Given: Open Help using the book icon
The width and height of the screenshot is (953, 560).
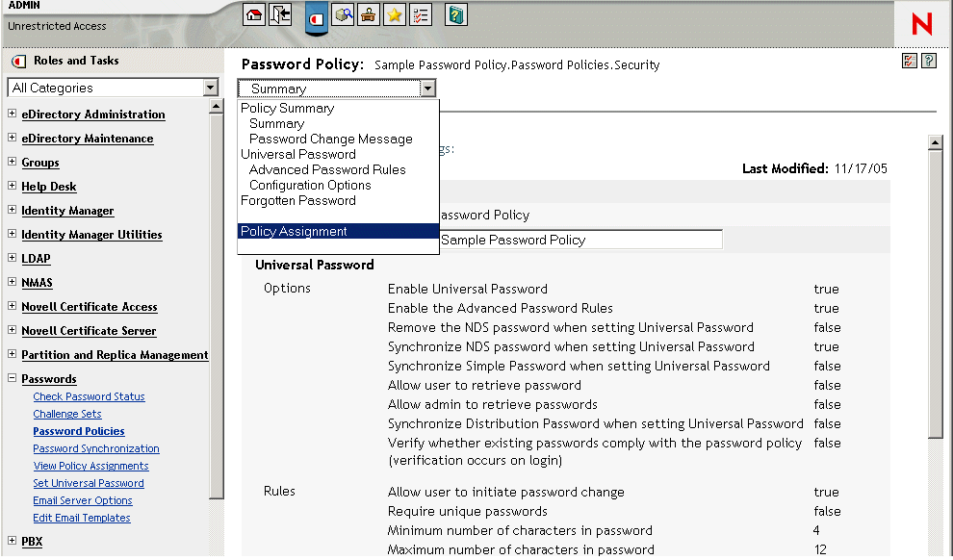Looking at the screenshot, I should pos(456,14).
